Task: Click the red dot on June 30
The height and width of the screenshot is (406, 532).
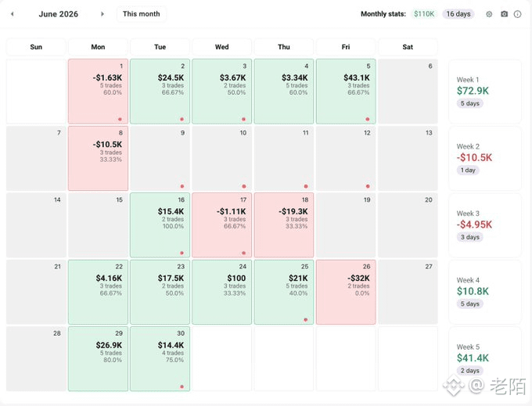Action: click(x=182, y=386)
